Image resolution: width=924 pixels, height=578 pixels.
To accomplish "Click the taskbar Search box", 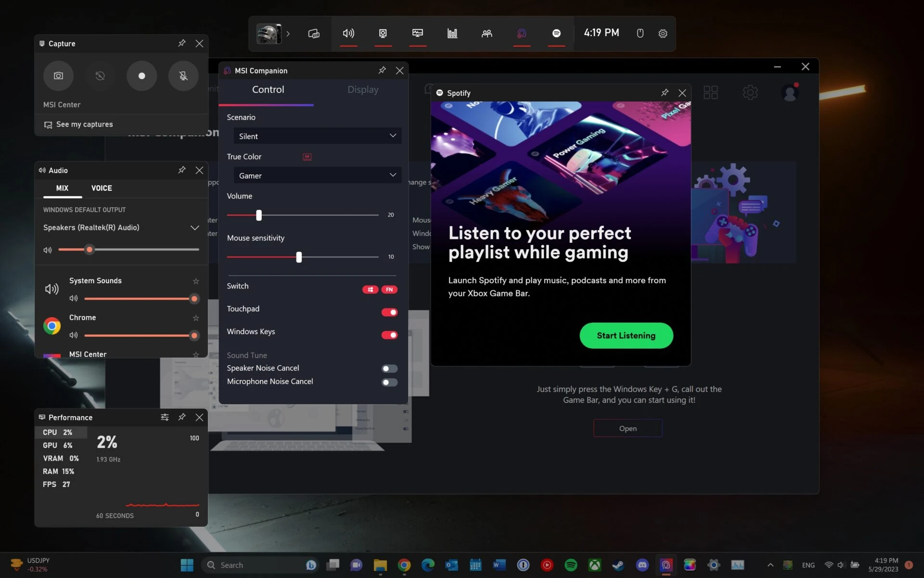I will click(x=261, y=565).
